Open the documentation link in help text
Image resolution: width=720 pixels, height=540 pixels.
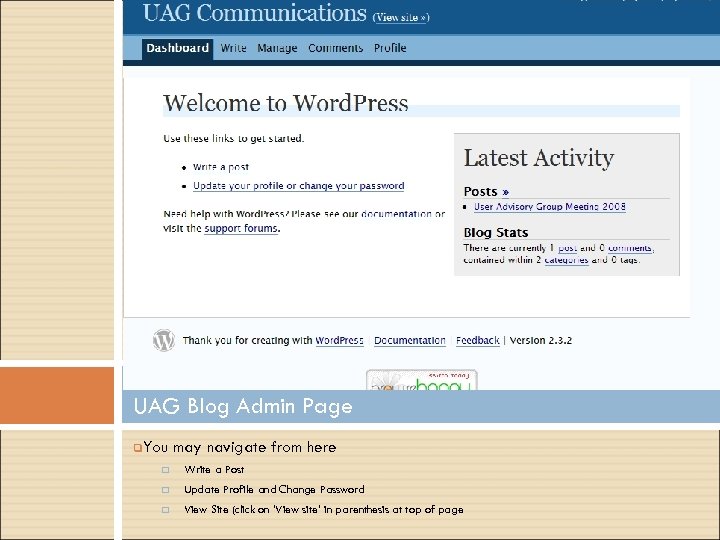pos(396,214)
